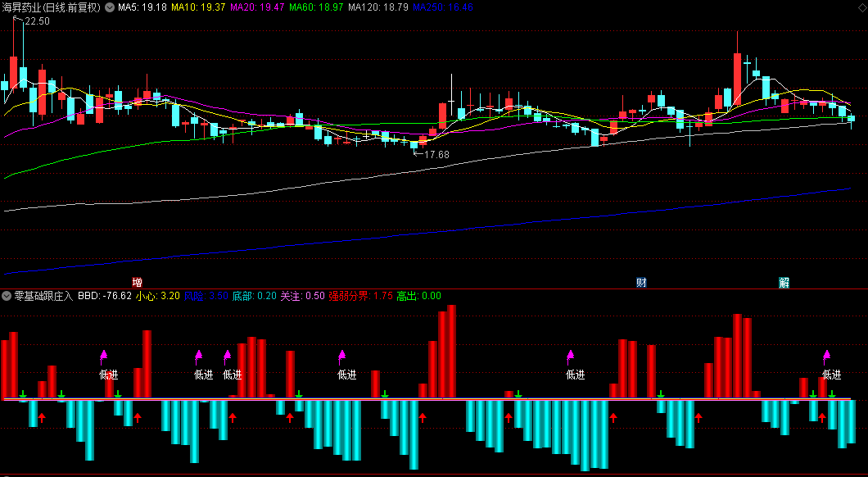Select the 零基础跟庄入 indicator name
Viewport: 868px width, 477px height.
click(43, 296)
